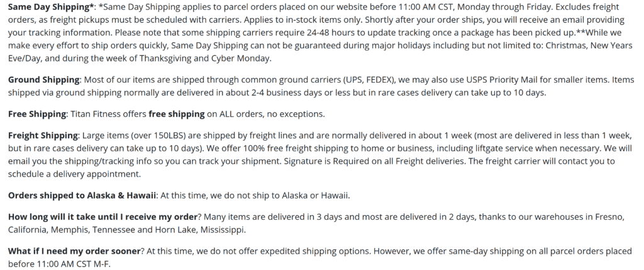Viewport: 644px width, 270px height.
Task: Click the 'Free Shipping' bold heading
Action: coord(37,114)
